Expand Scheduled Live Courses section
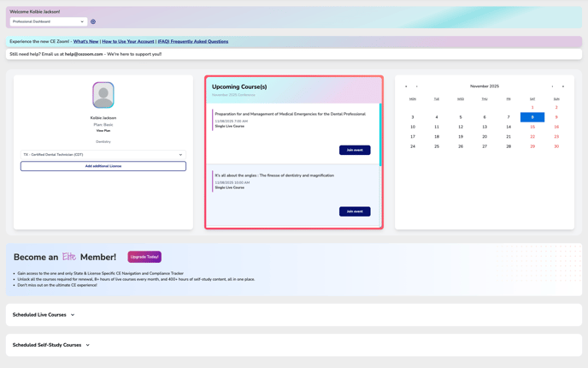Image resolution: width=588 pixels, height=368 pixels. 44,315
